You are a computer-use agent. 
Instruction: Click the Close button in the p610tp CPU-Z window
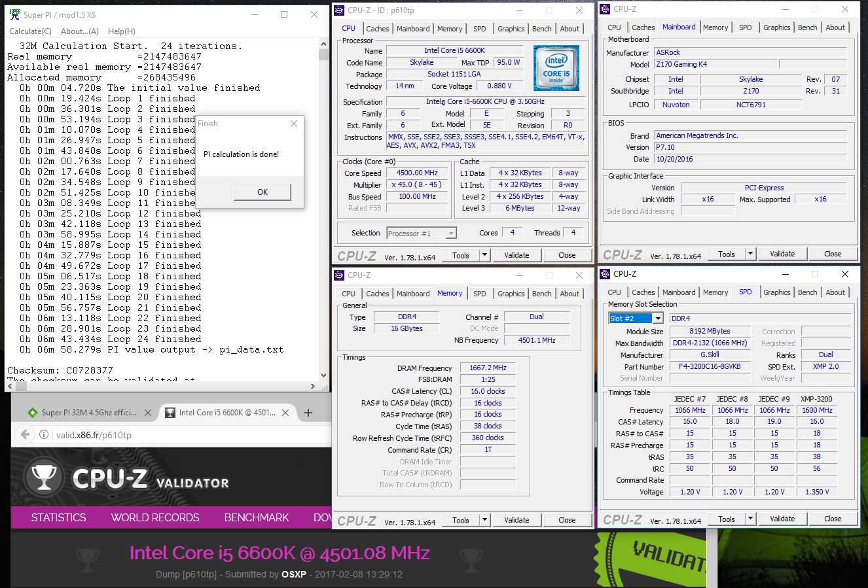click(567, 255)
